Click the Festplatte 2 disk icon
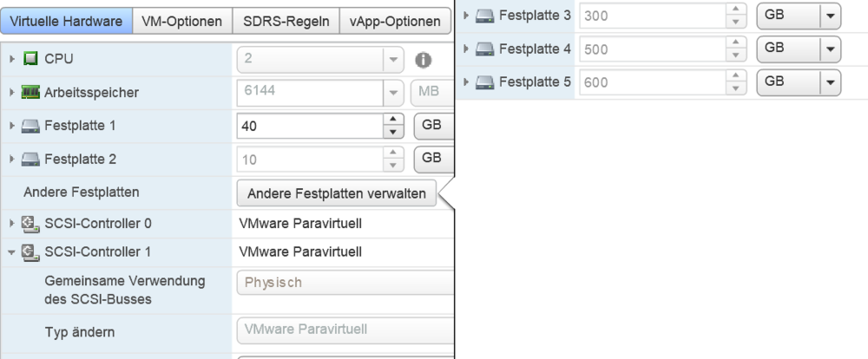The width and height of the screenshot is (868, 359). point(30,160)
